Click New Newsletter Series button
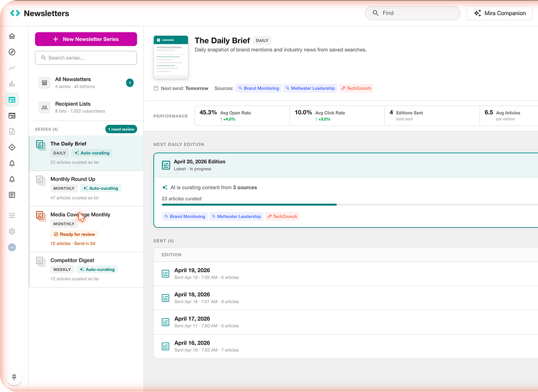The height and width of the screenshot is (392, 538). (86, 39)
